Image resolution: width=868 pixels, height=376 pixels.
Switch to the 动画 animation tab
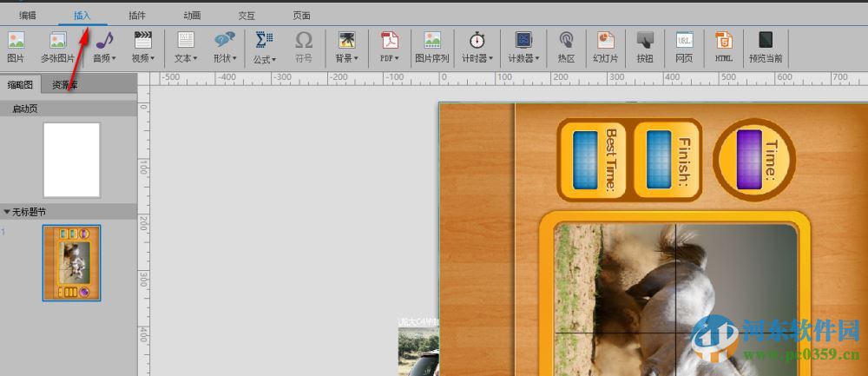[x=193, y=16]
